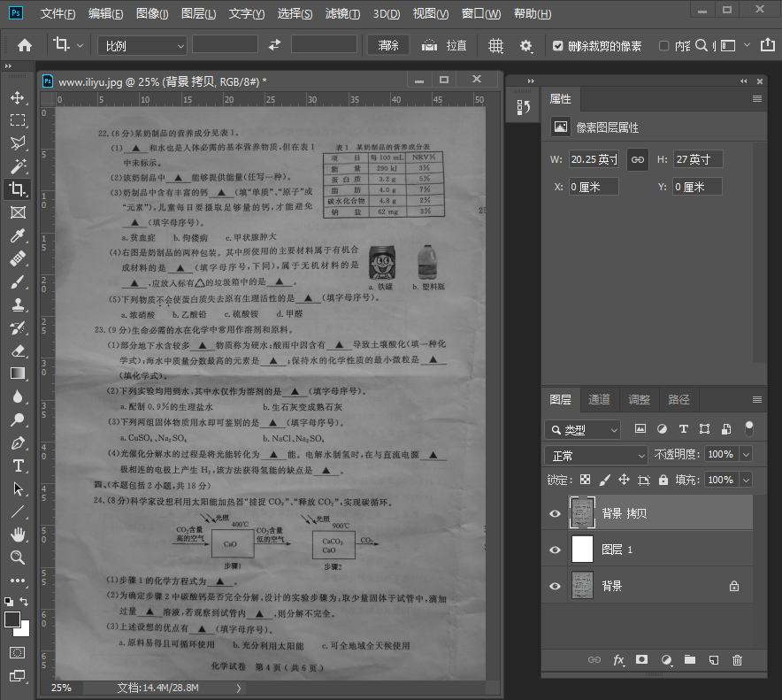Select the Crop tool in left toolbar

click(18, 189)
